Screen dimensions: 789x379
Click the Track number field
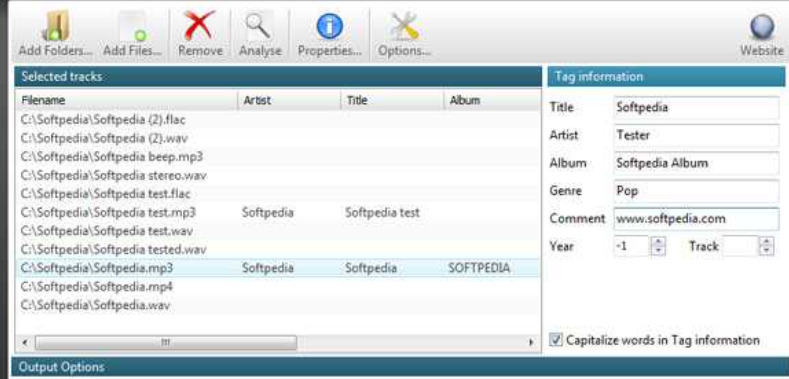741,246
